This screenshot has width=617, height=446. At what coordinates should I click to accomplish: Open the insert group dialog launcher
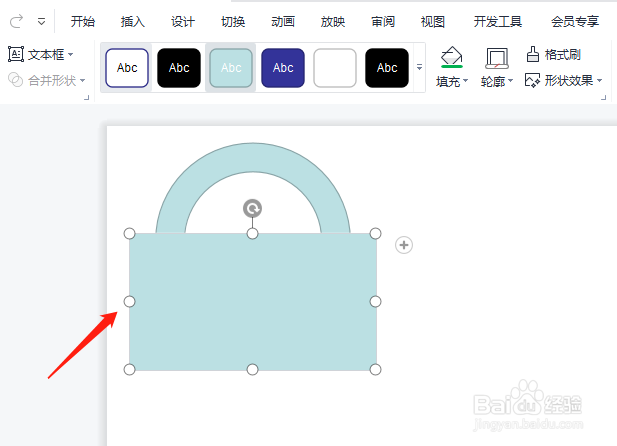(87, 97)
